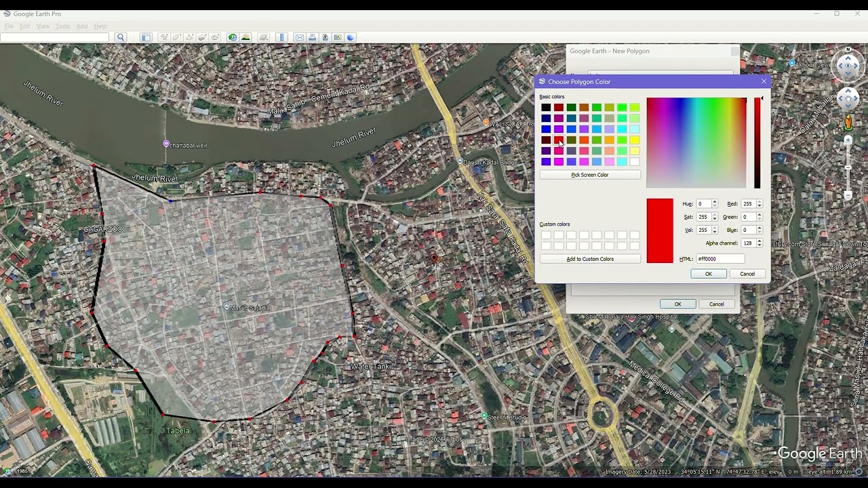Click the zoom out minus button
This screenshot has height=488, width=868.
(x=848, y=195)
